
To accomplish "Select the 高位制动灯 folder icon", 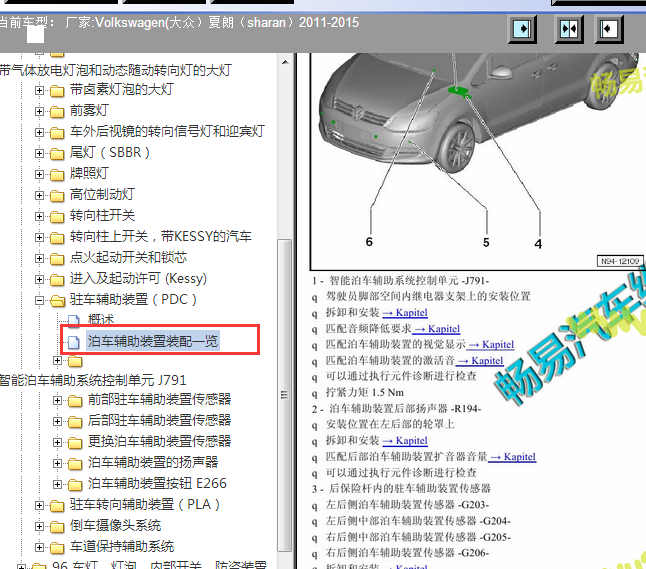I will pos(57,196).
